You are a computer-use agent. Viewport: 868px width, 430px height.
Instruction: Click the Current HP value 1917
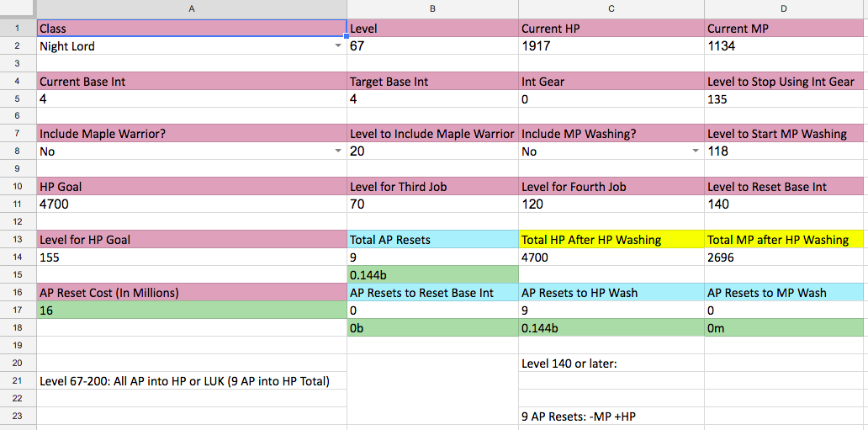point(611,46)
